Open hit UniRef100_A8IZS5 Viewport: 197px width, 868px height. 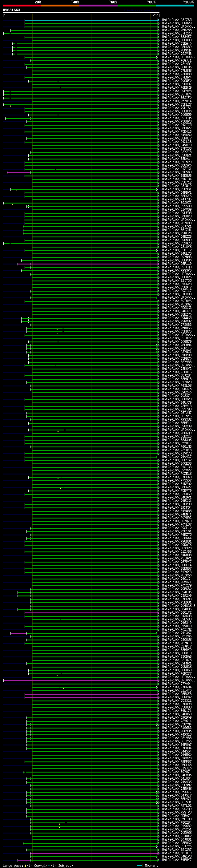click(177, 20)
